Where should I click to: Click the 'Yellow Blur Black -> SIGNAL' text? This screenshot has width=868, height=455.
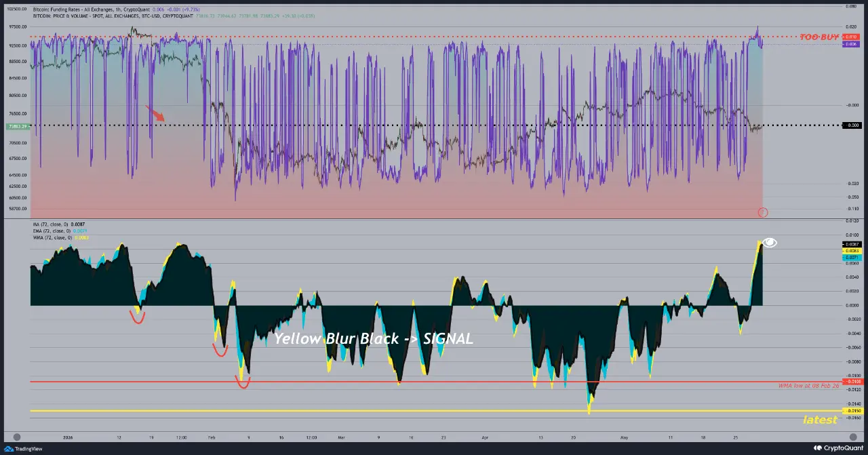373,338
